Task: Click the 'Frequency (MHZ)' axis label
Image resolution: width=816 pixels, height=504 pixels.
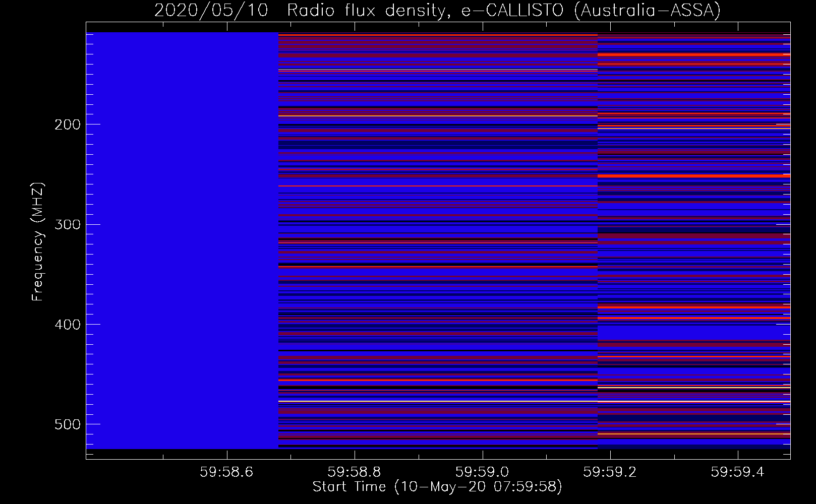Action: [38, 241]
